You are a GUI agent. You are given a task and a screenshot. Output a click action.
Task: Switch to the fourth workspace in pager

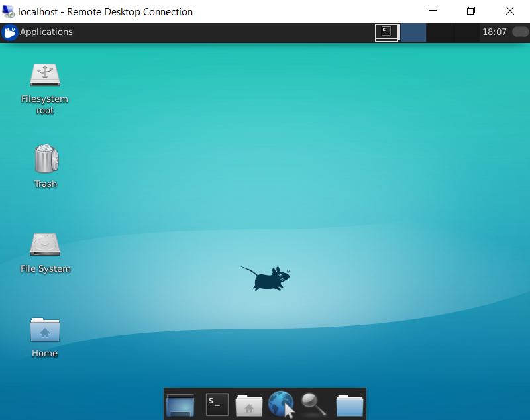coord(466,32)
